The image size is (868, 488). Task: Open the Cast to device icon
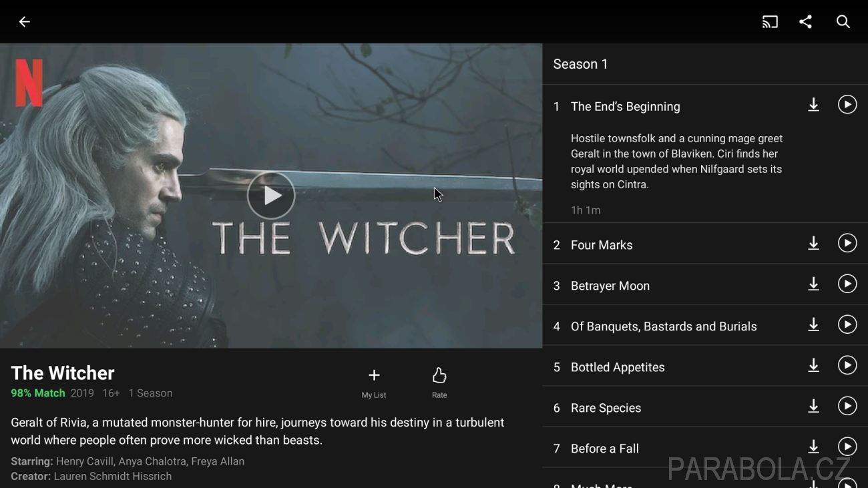click(x=770, y=22)
